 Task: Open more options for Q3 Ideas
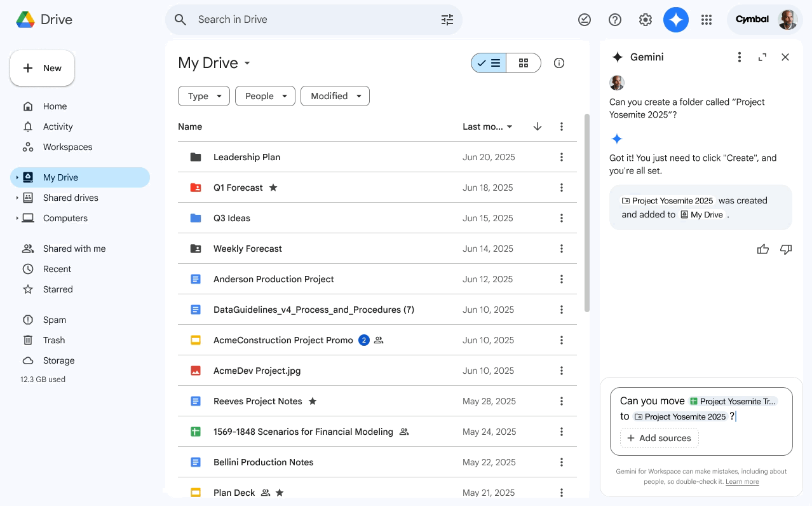click(562, 218)
